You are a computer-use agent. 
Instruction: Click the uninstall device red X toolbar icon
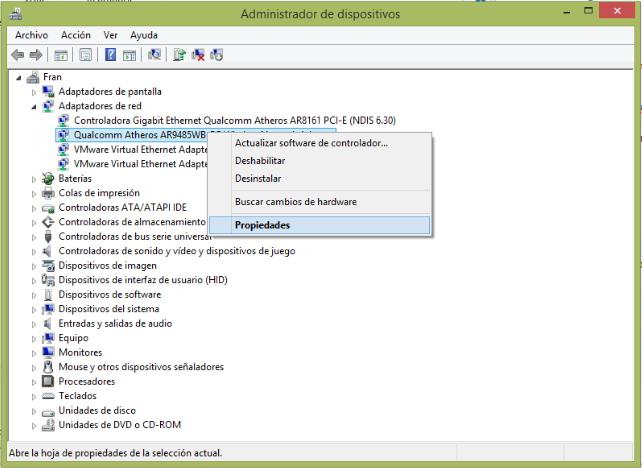click(x=198, y=55)
